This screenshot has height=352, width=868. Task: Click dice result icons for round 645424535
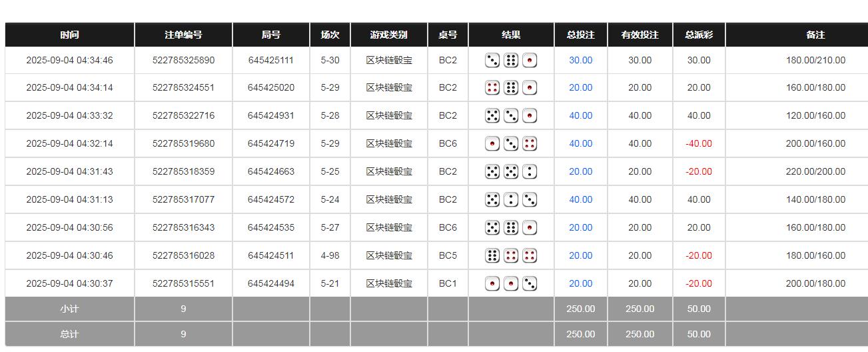point(511,227)
